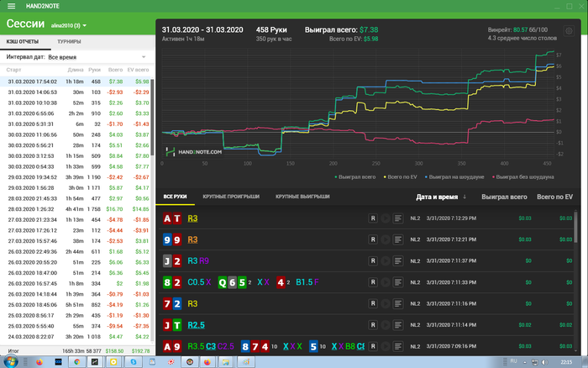This screenshot has height=368, width=588.
Task: Select the session 28.03.2020 1:26:32
Action: coord(75,209)
